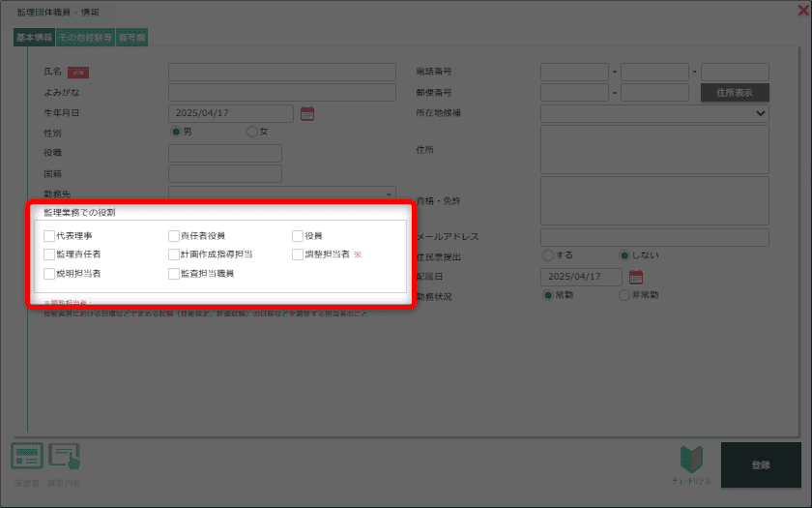
Task: Open the birth date calendar picker icon
Action: click(x=307, y=113)
